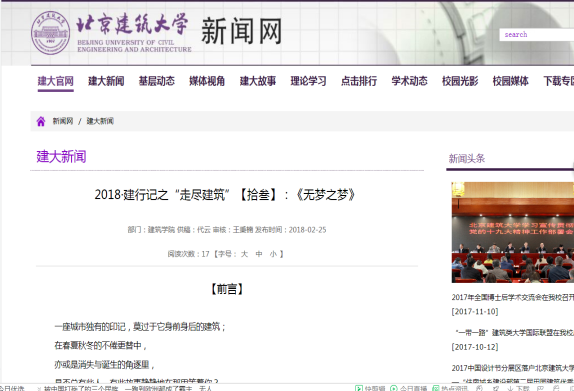Open the 建大官网 navigation tab
Image resolution: width=574 pixels, height=391 pixels.
point(56,81)
